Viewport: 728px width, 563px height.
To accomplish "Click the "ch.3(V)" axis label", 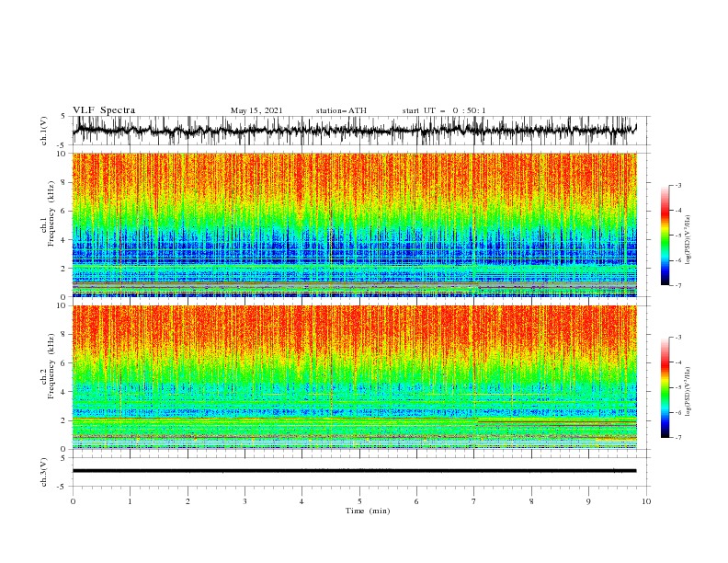I will (x=44, y=472).
